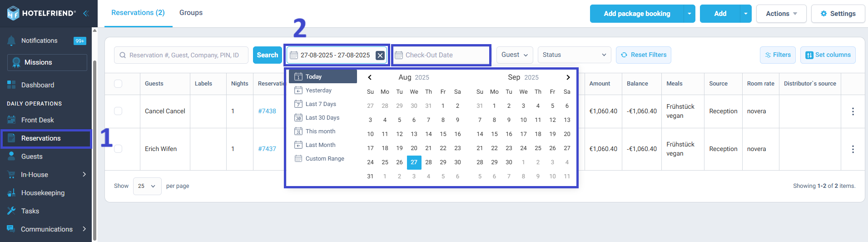This screenshot has height=242, width=868.
Task: Click the Dashboard grid icon
Action: 11,85
